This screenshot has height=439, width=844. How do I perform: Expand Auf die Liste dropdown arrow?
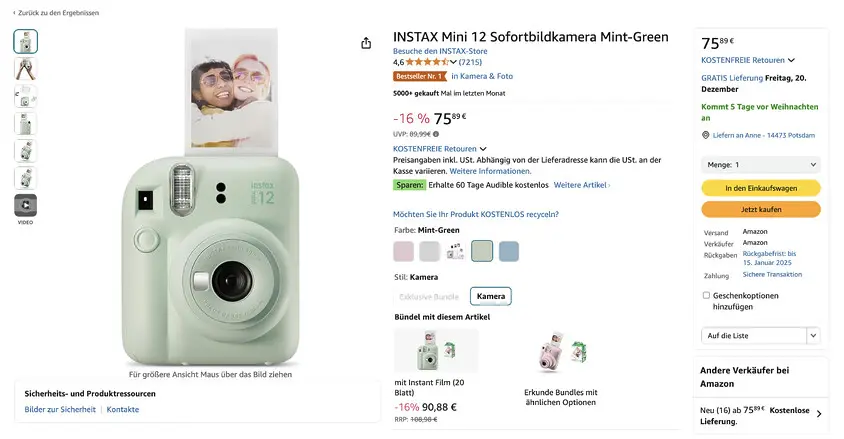(813, 336)
